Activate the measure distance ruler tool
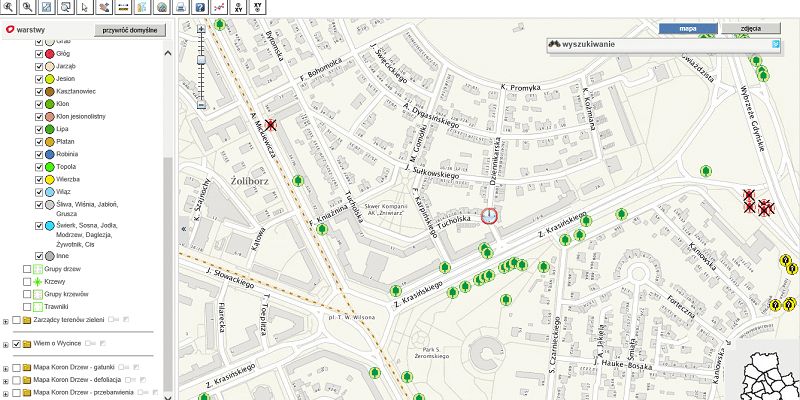 pyautogui.click(x=122, y=7)
